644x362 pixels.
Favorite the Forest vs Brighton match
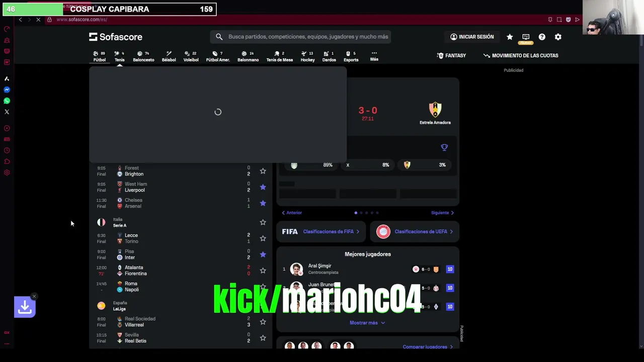click(x=263, y=171)
